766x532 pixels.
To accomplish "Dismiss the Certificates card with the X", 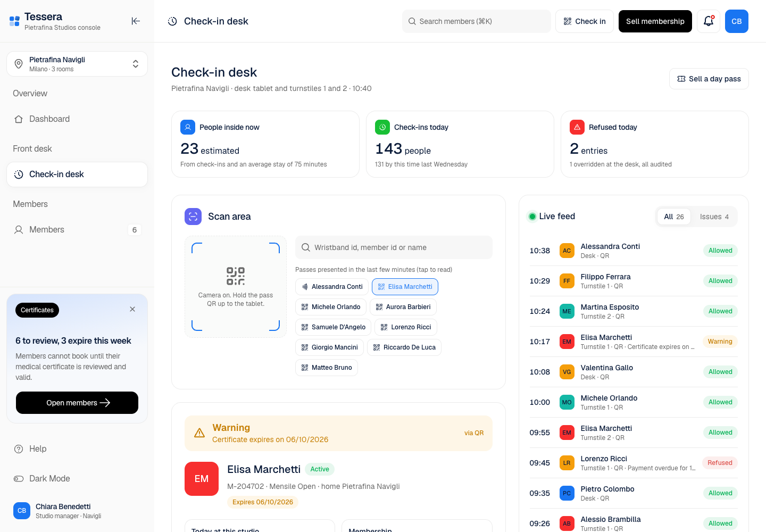I will coord(132,309).
